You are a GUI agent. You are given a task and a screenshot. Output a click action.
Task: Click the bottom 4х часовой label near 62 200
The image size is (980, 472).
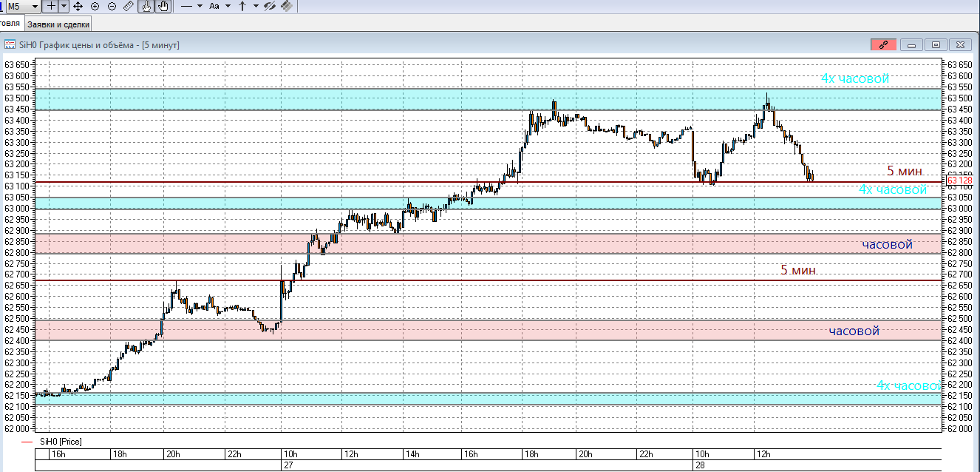[908, 385]
